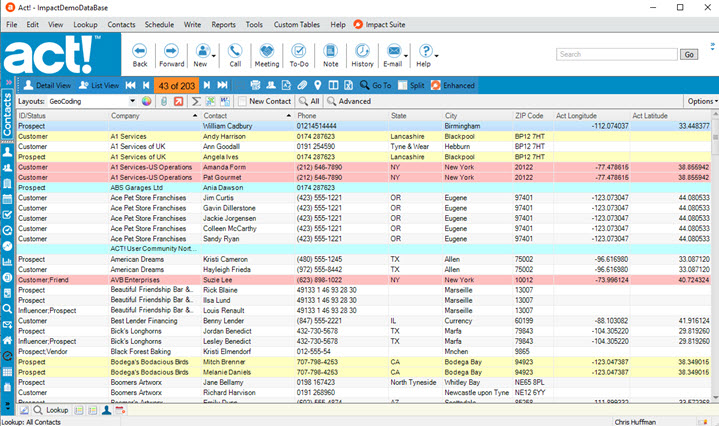Click the Split view button

411,85
